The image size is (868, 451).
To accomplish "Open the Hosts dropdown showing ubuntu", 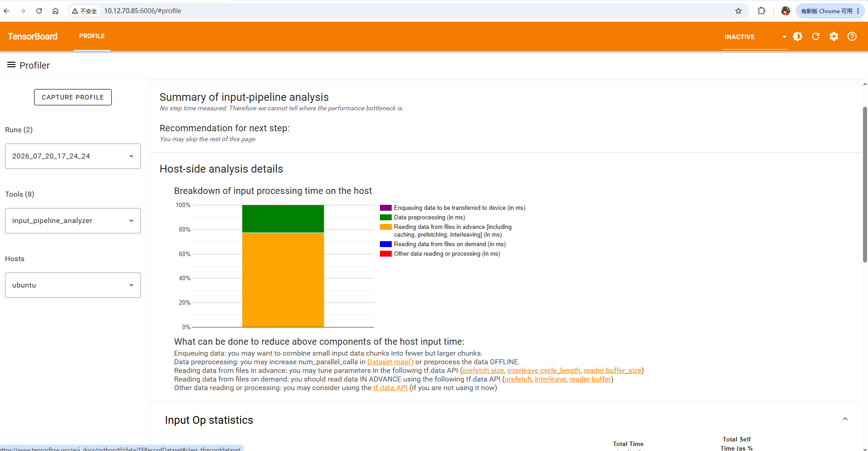I will coord(73,285).
